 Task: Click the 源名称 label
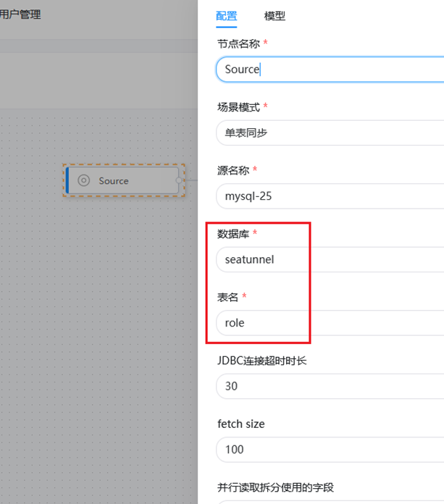(x=233, y=170)
